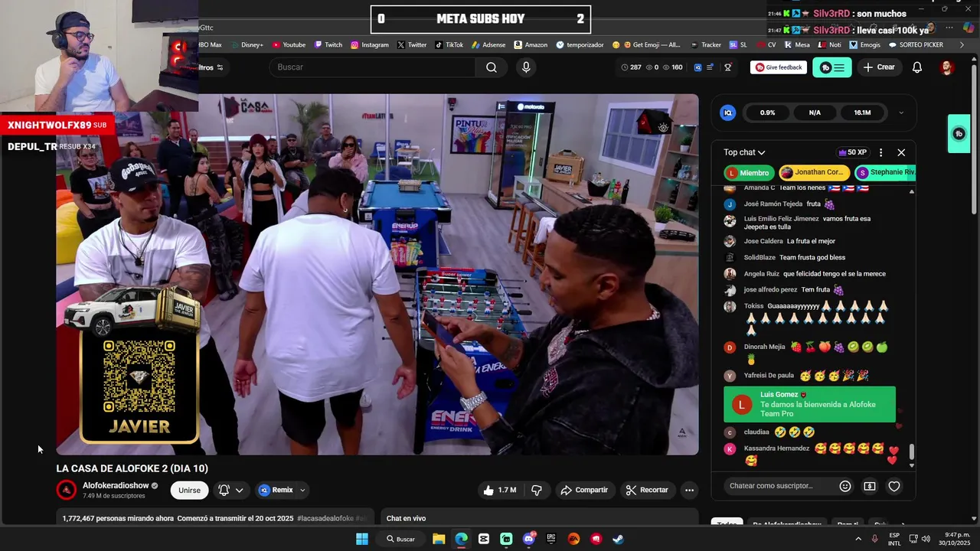Open the Windows Start menu
The image size is (980, 551).
[x=361, y=539]
